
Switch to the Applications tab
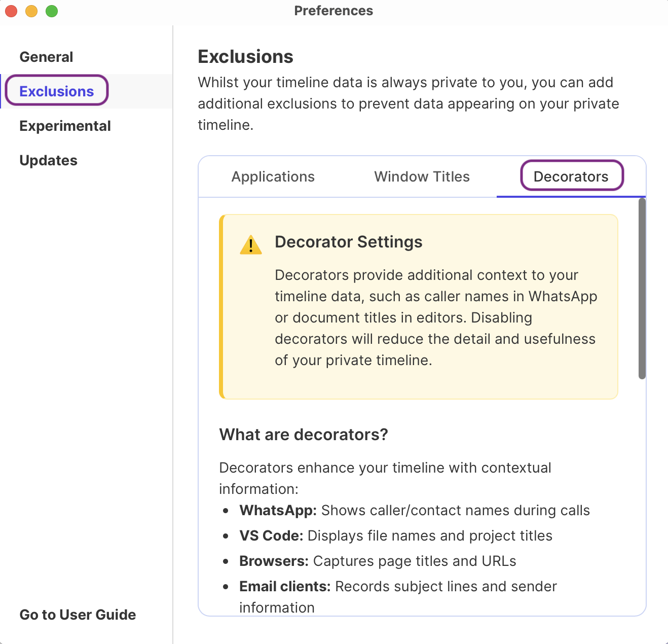pyautogui.click(x=273, y=176)
